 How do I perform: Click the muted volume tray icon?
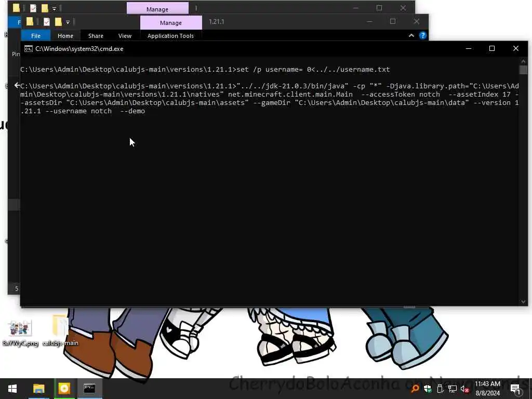click(464, 389)
